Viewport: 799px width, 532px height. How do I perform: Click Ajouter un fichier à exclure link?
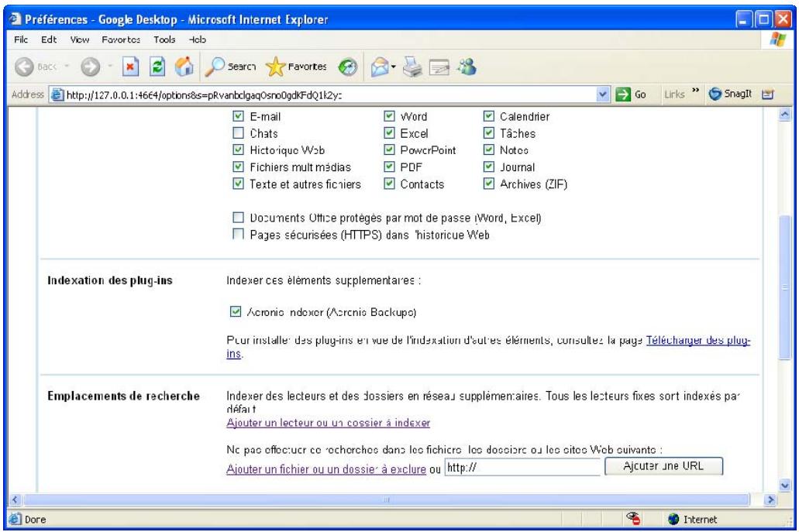pyautogui.click(x=326, y=469)
